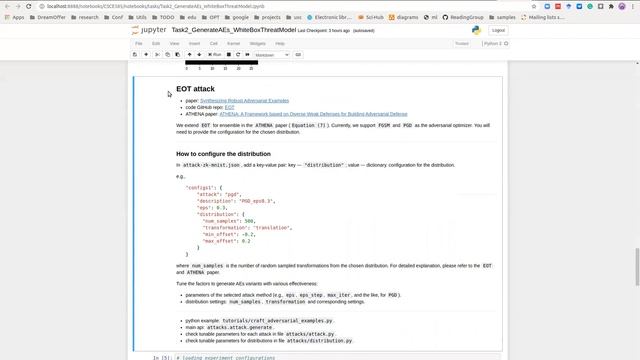Click the save and checkpoint icon
The width and height of the screenshot is (640, 360).
[135, 55]
